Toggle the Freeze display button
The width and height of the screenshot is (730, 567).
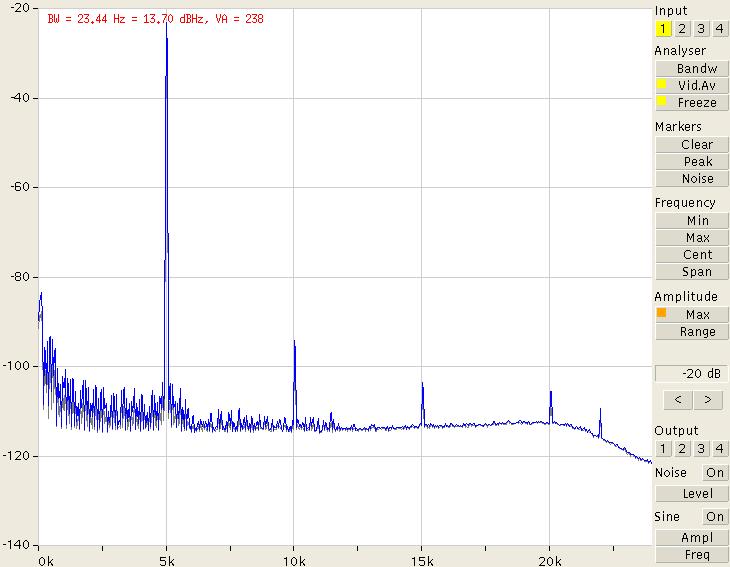click(692, 103)
